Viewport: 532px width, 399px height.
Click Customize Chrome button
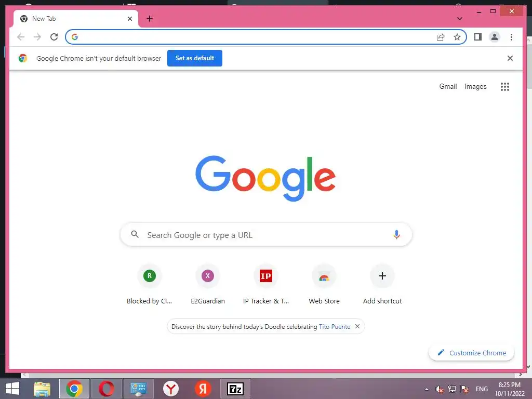471,353
